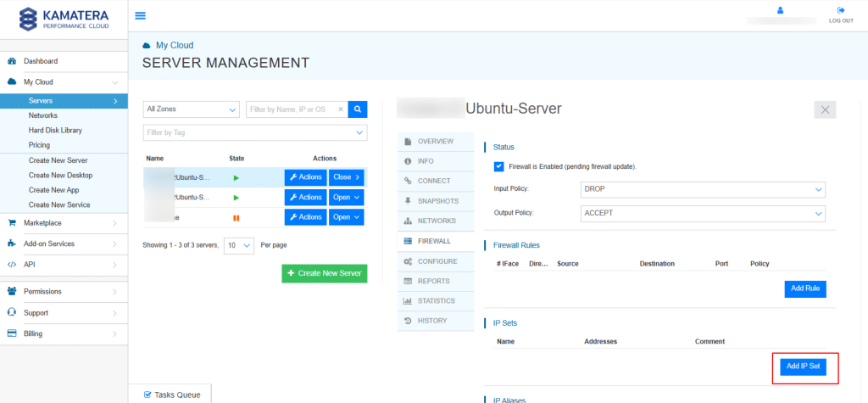Click the Dashboard gauge icon
Viewport: 868px width, 403px height.
(12, 62)
